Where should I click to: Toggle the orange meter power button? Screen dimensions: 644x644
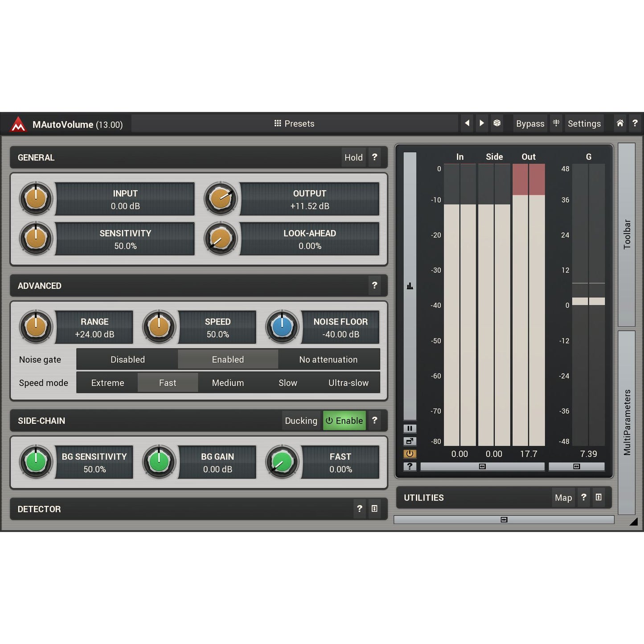[x=410, y=453]
